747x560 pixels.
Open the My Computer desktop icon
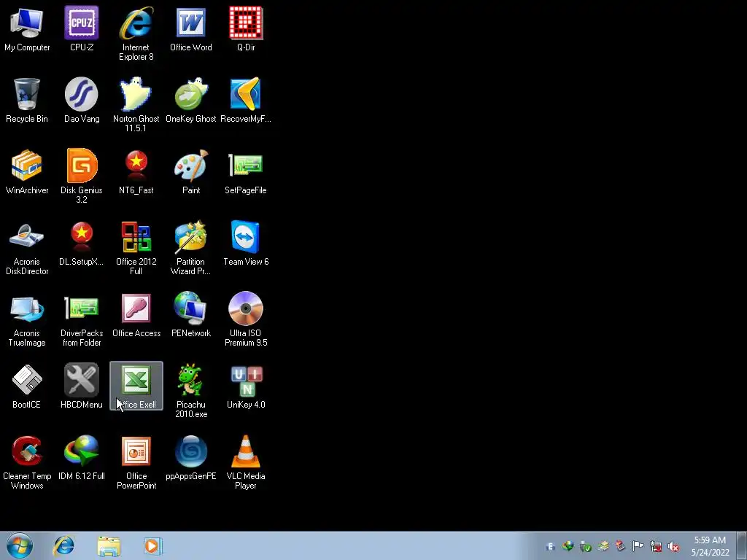[x=27, y=28]
